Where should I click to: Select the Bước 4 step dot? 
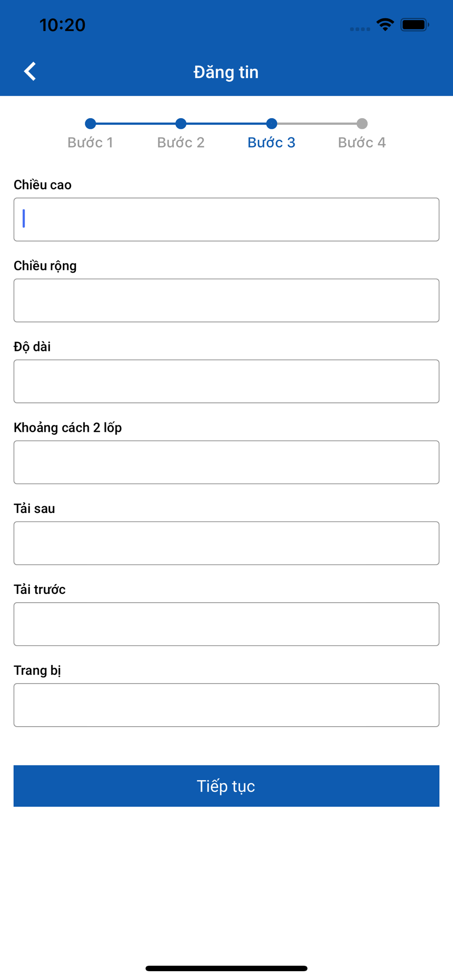pos(362,123)
